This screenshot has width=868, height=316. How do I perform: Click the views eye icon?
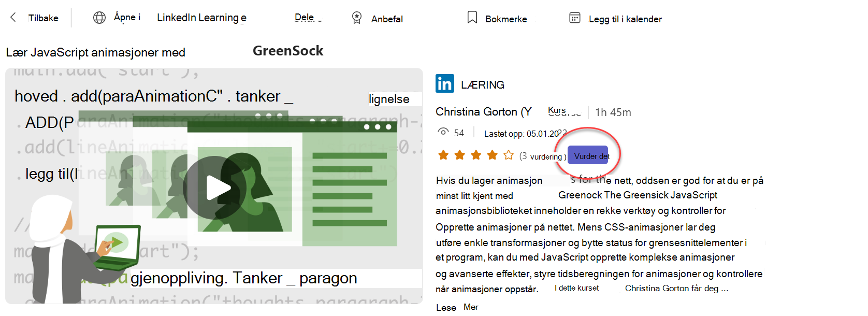point(443,132)
